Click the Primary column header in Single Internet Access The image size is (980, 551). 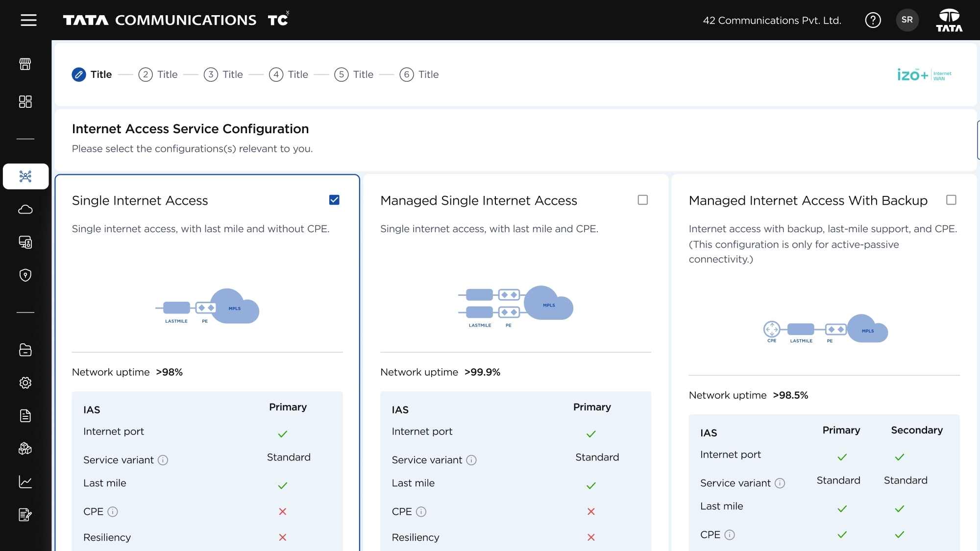tap(288, 407)
